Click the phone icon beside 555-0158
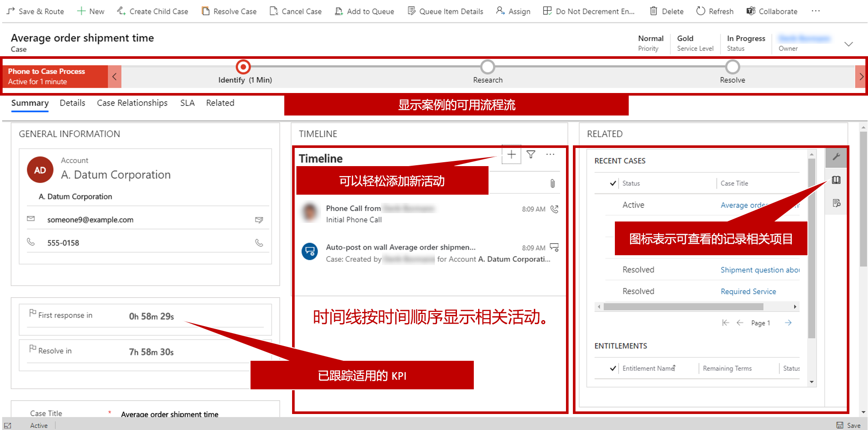This screenshot has height=430, width=868. [x=259, y=243]
